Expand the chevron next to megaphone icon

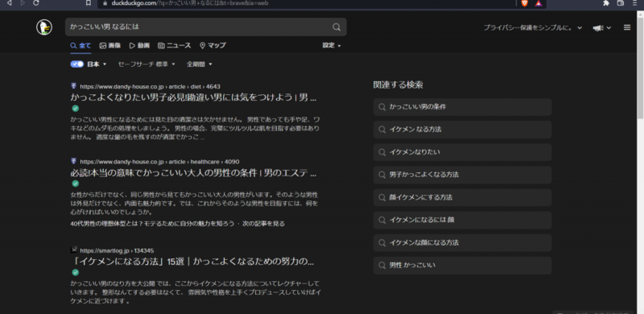[x=609, y=28]
